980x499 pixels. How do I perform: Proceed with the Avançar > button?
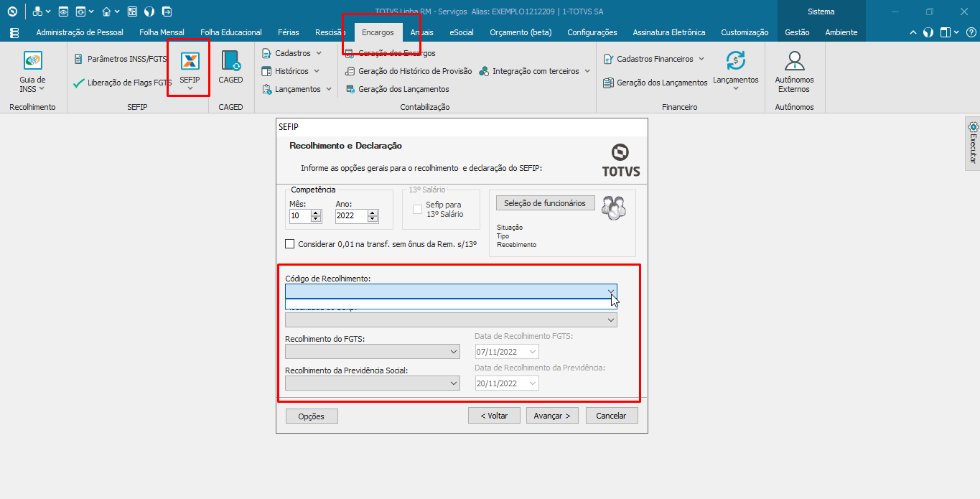point(552,416)
